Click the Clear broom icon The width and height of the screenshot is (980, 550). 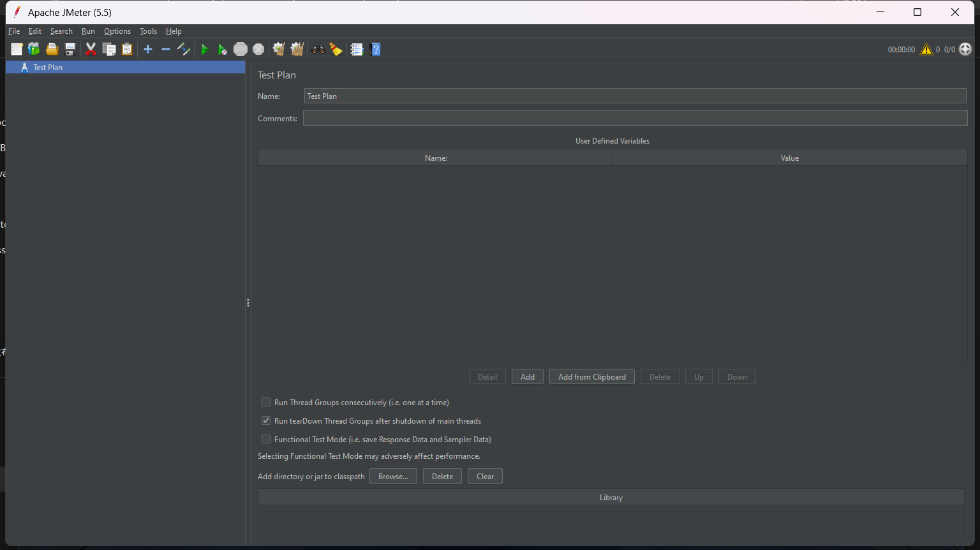coord(279,49)
